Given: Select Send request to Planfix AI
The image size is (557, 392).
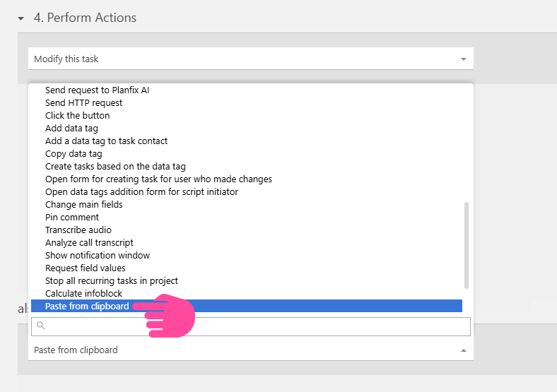Looking at the screenshot, I should tap(97, 90).
